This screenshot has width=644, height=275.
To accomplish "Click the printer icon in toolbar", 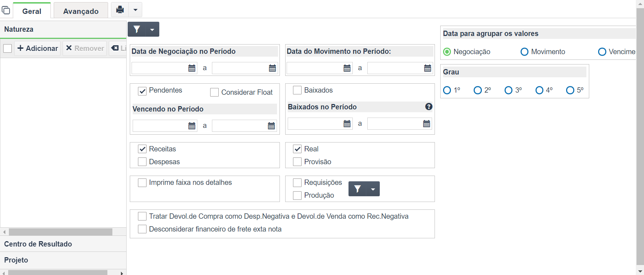I will [120, 10].
